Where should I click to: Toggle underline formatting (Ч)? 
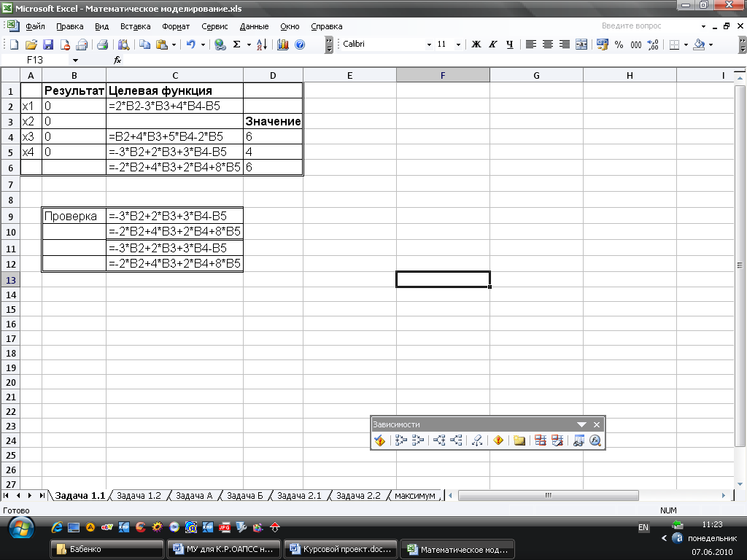pyautogui.click(x=510, y=44)
